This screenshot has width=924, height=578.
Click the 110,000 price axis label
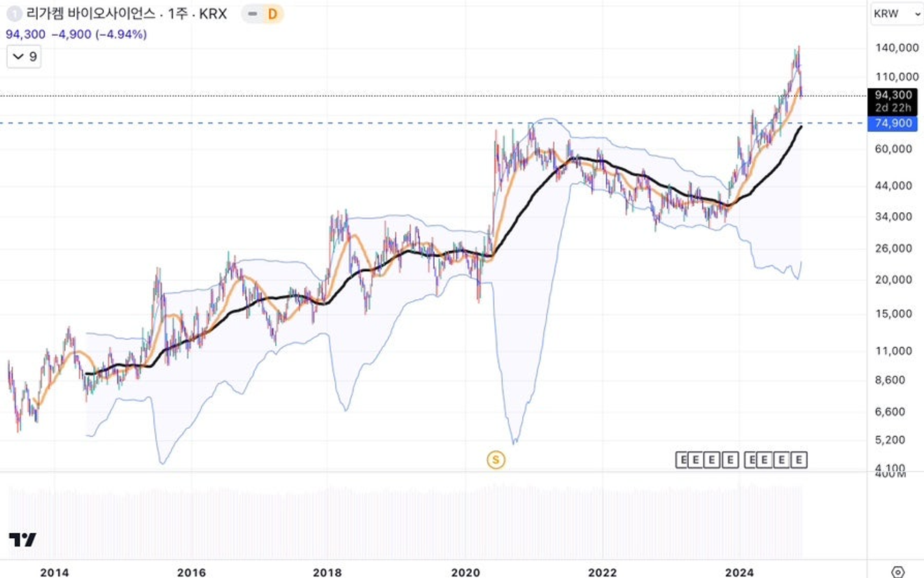pyautogui.click(x=897, y=76)
